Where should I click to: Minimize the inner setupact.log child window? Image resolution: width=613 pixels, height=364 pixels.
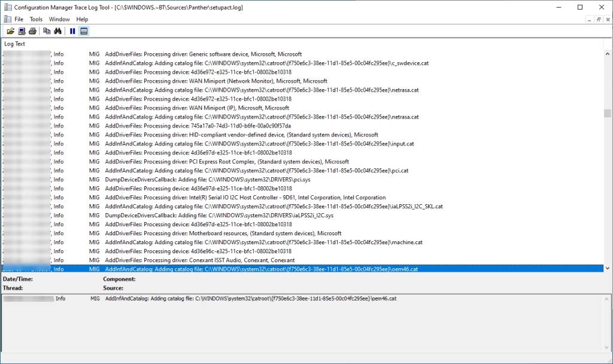point(588,19)
